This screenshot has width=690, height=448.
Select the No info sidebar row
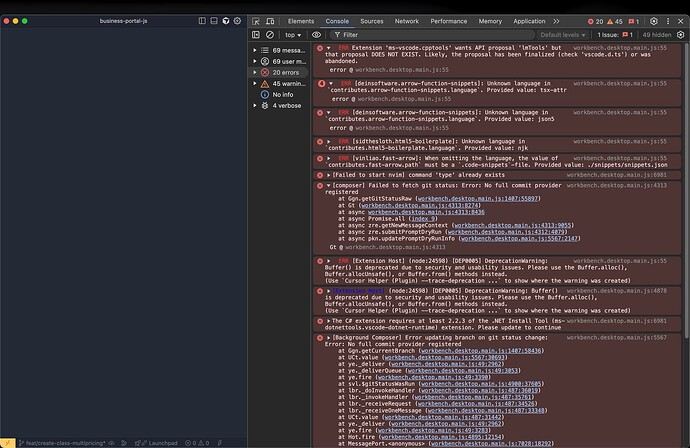click(279, 94)
